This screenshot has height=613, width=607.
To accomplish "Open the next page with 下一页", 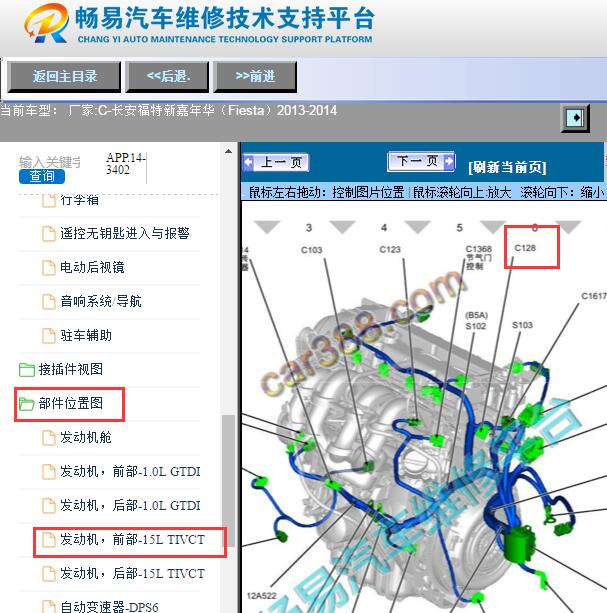I will coord(421,161).
